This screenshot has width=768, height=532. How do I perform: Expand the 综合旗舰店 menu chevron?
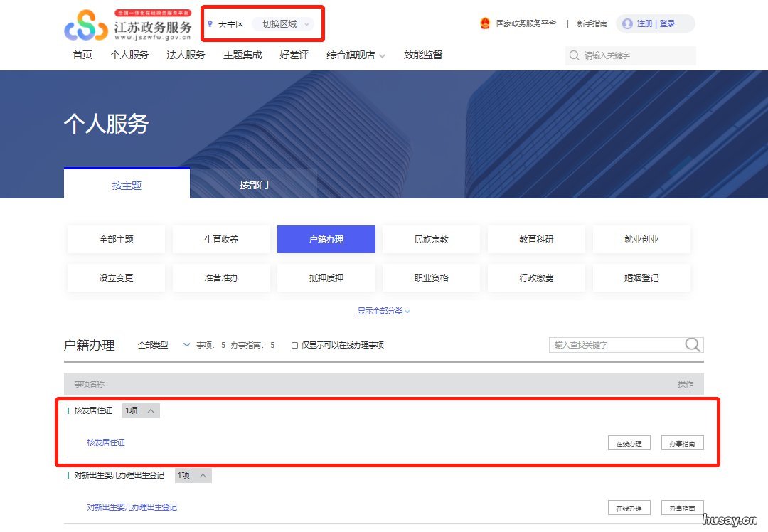click(381, 55)
